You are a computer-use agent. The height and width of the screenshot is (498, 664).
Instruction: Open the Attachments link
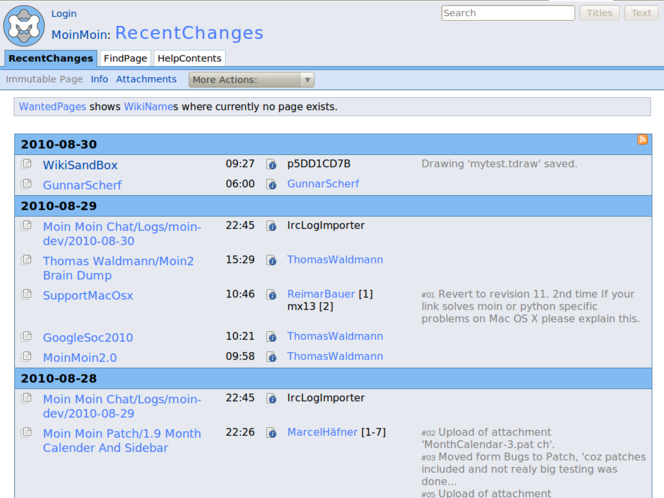(146, 79)
